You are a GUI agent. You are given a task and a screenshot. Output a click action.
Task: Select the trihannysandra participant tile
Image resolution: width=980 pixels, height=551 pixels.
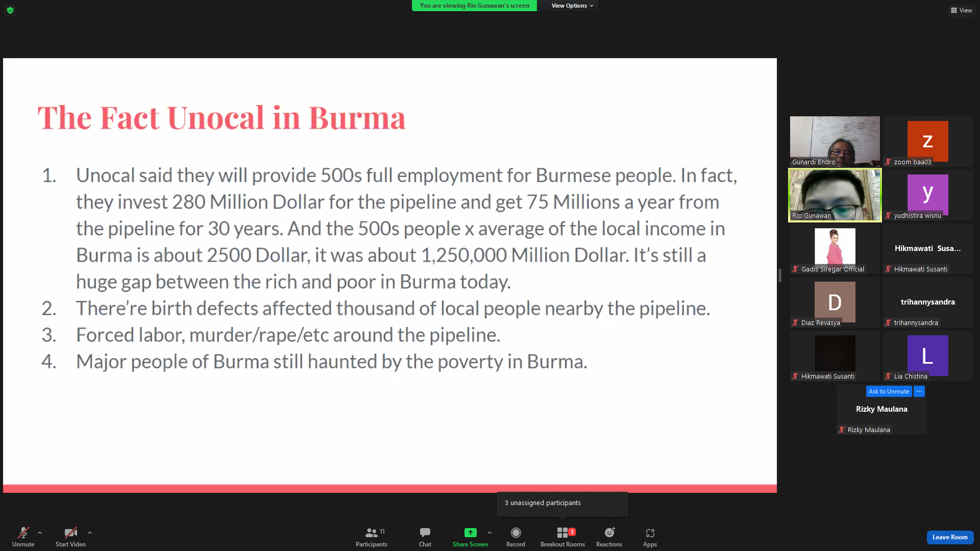(928, 302)
